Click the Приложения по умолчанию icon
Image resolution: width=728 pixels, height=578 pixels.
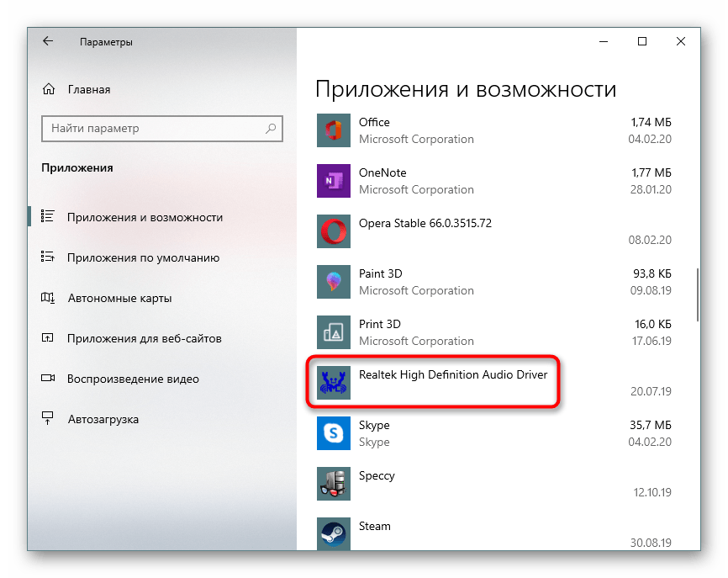[48, 257]
